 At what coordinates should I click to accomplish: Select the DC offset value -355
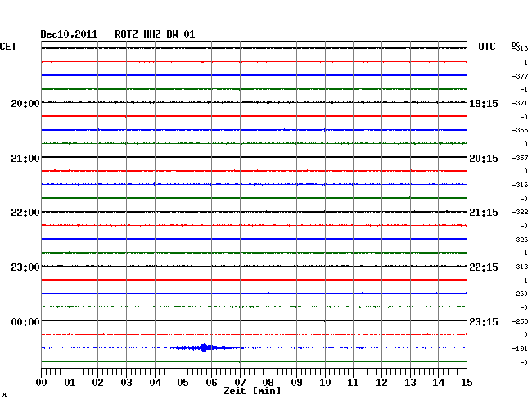(520, 130)
